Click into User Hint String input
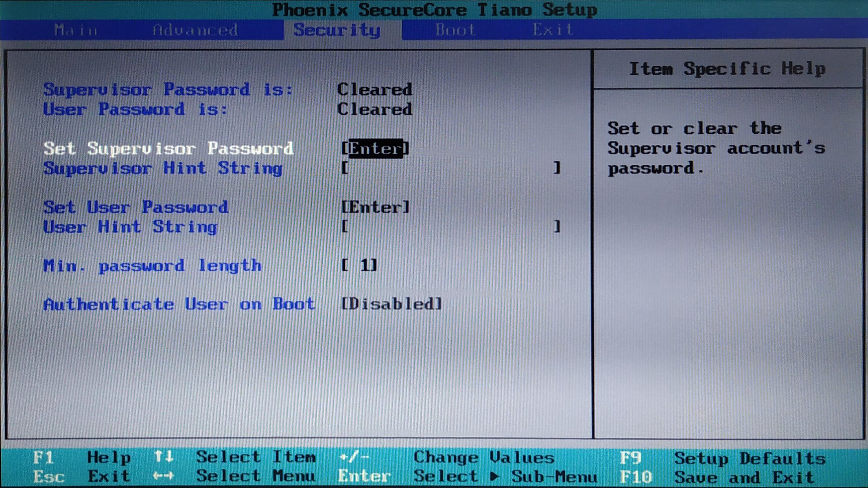 [x=451, y=227]
